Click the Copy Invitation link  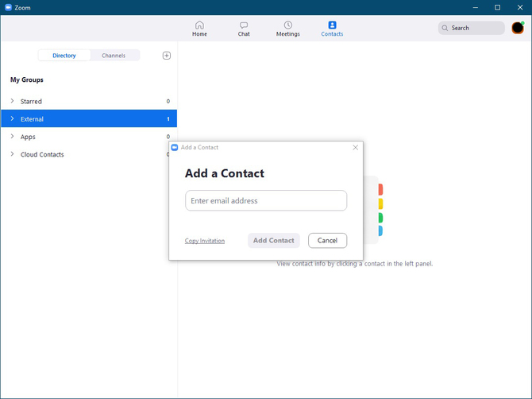coord(205,241)
